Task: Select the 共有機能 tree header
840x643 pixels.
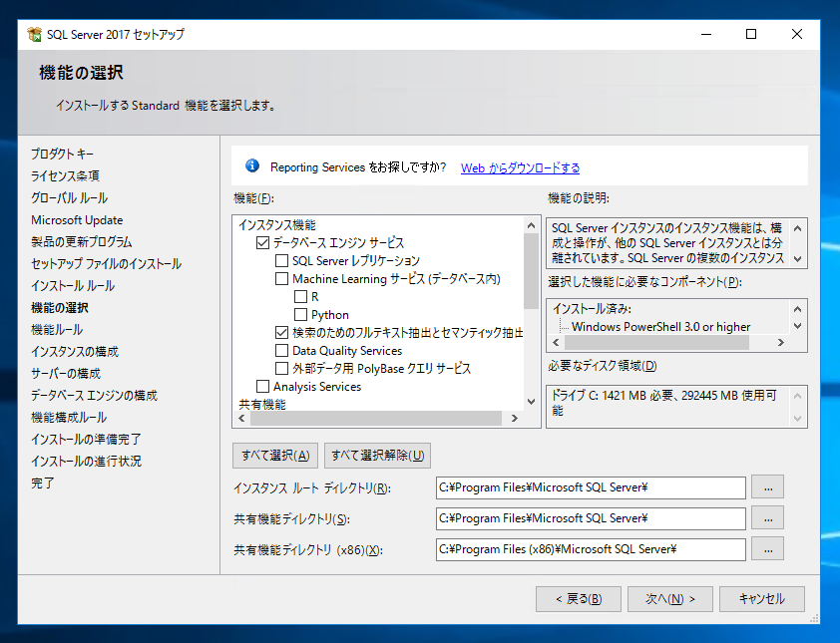Action: click(x=262, y=404)
